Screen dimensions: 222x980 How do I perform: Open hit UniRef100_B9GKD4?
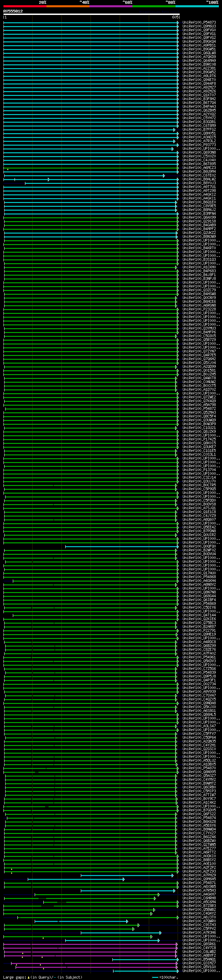click(x=199, y=41)
